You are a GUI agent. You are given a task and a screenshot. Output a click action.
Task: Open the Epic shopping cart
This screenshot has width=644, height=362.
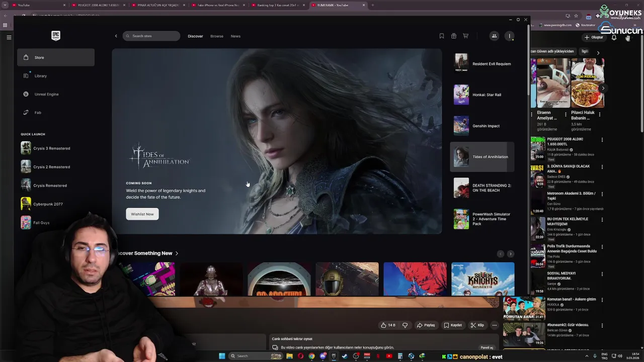click(x=466, y=36)
